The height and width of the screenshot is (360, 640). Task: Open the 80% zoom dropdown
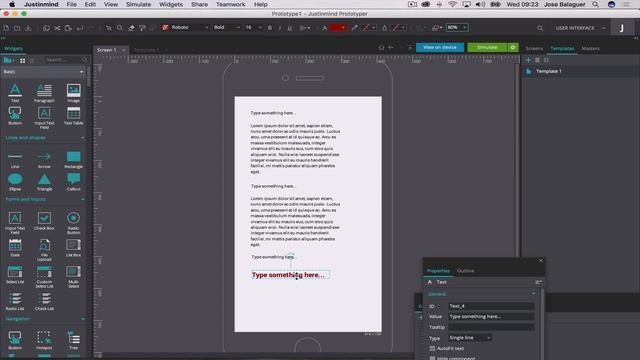[x=457, y=27]
